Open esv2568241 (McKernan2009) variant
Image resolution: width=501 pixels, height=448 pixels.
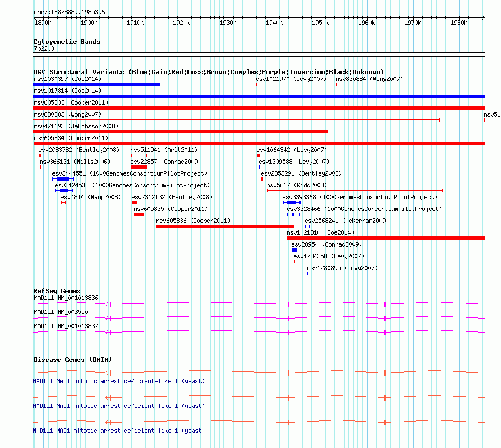pyautogui.click(x=347, y=221)
